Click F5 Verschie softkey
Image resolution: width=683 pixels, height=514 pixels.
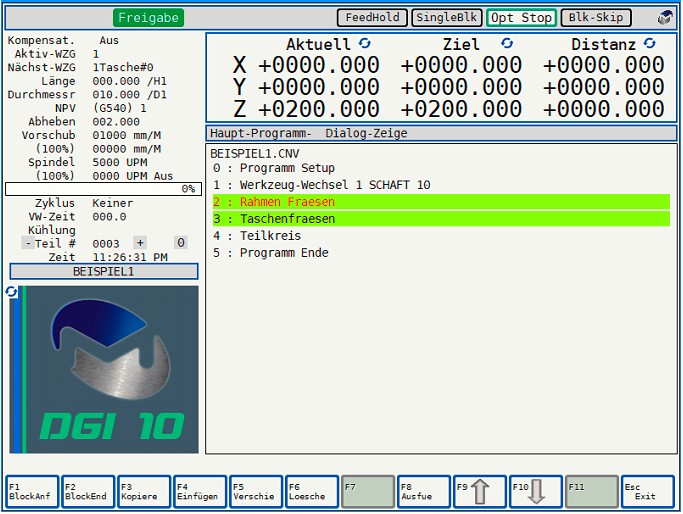tap(256, 492)
